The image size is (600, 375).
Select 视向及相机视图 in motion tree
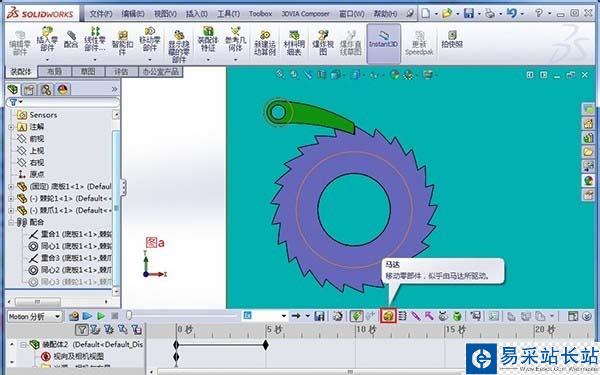[x=78, y=356]
